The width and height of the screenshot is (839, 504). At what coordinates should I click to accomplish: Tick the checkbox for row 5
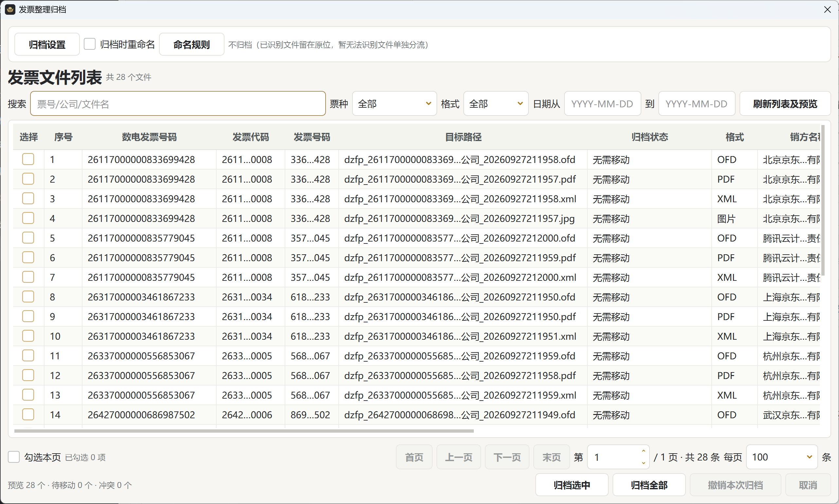point(28,238)
